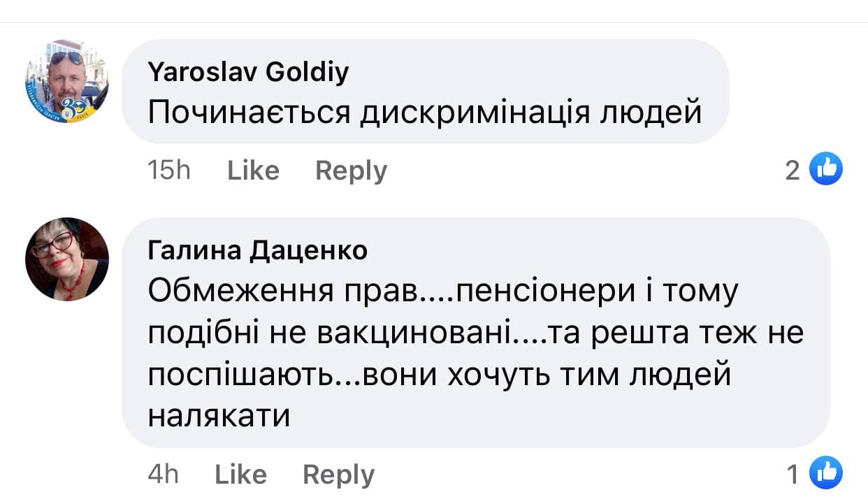Like Yaroslav Goldiy's comment
The width and height of the screenshot is (868, 497).
coord(253,171)
